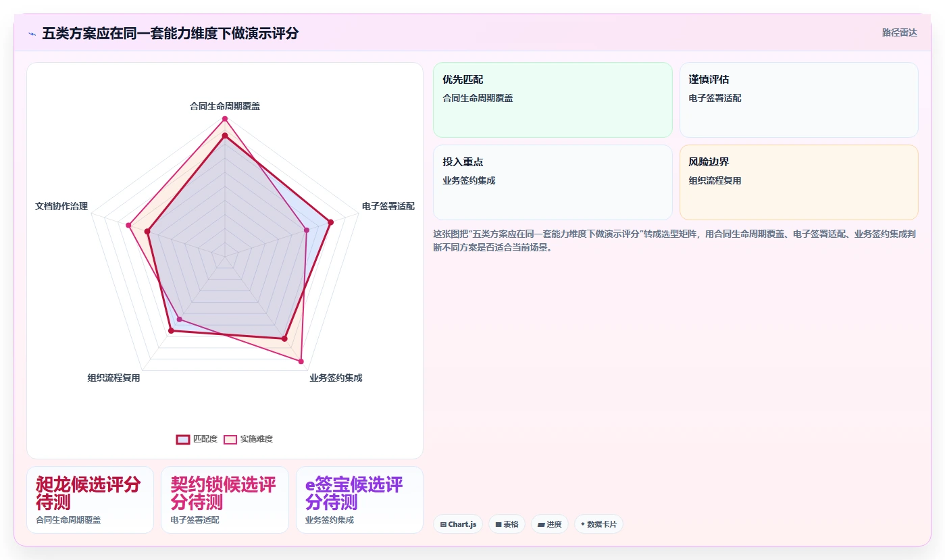The image size is (945, 560).
Task: Click 合同生命周期覆盖 text in 优先匹配 card
Action: (478, 98)
